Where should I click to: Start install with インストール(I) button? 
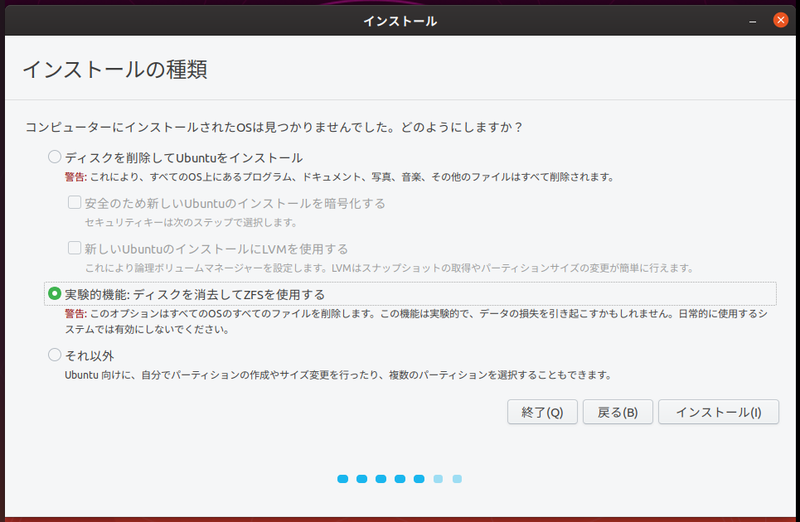(x=718, y=412)
